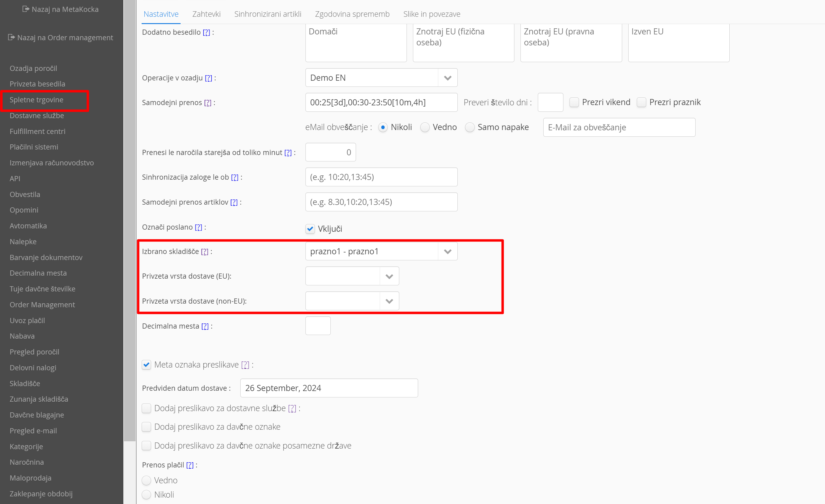The image size is (825, 504).
Task: Open help [?] for Označi poslano
Action: pos(199,227)
